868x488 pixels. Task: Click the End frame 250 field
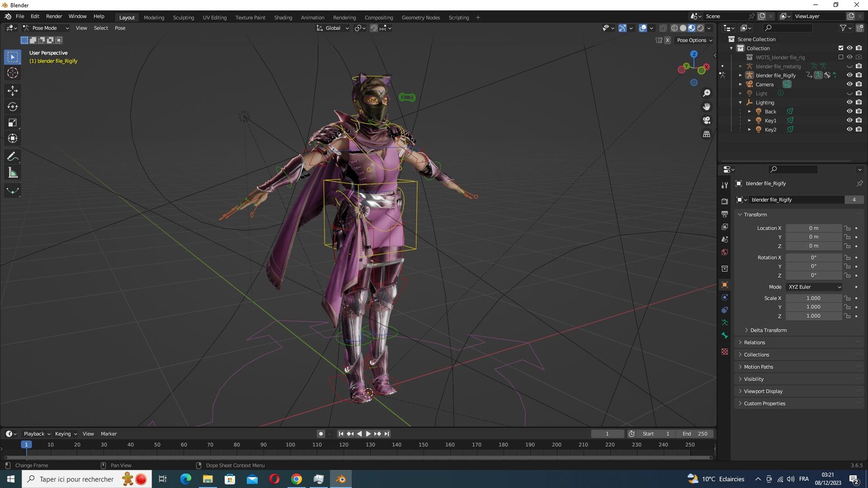click(694, 434)
